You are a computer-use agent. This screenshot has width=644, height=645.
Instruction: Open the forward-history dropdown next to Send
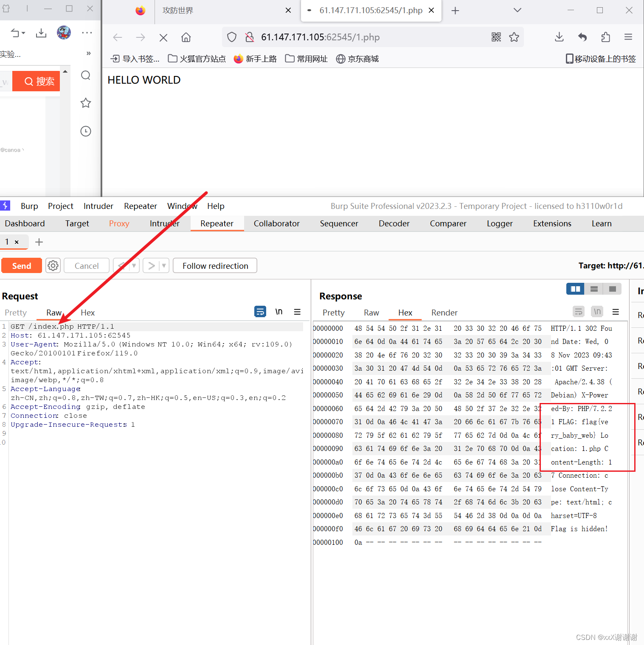[x=163, y=265]
